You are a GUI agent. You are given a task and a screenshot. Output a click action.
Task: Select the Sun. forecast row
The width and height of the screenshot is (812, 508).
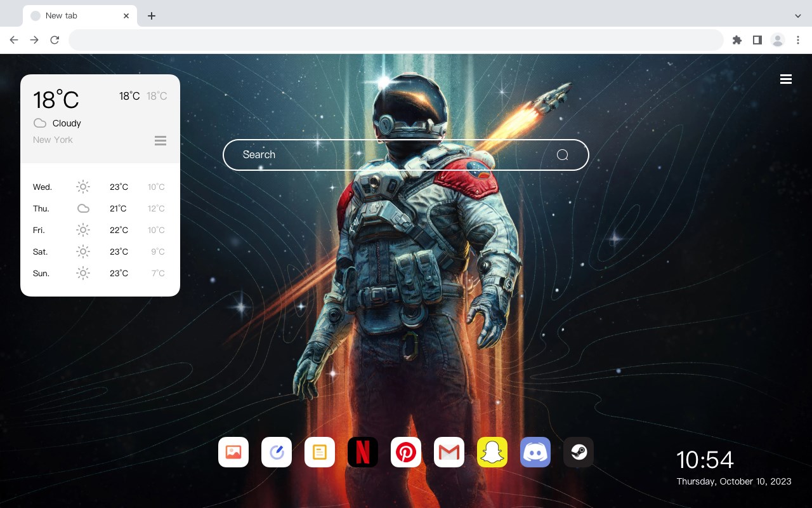[100, 274]
